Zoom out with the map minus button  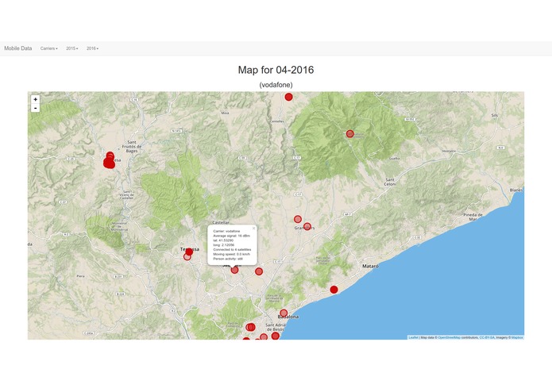tap(35, 108)
